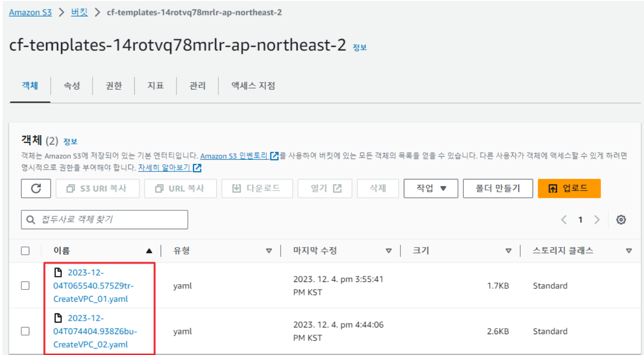Switch to the 관리 tab
The image size is (644, 355).
pos(197,86)
